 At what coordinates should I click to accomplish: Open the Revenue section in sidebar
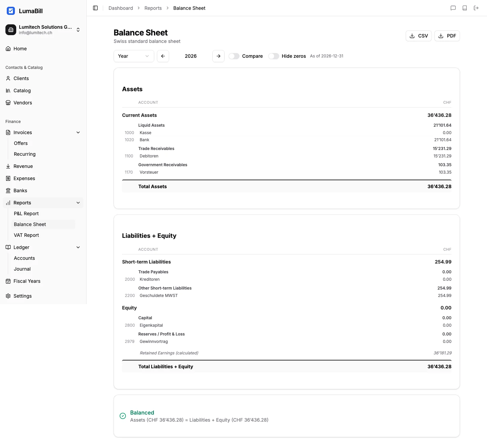click(23, 166)
